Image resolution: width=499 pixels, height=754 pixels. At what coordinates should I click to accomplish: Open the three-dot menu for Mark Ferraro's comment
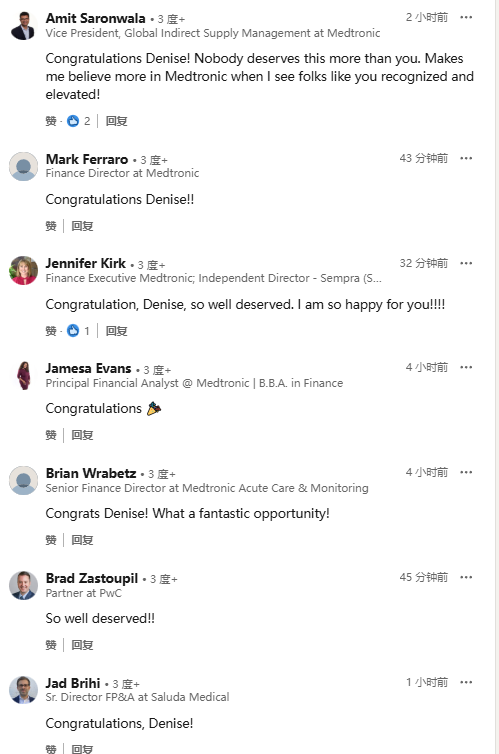pos(466,158)
